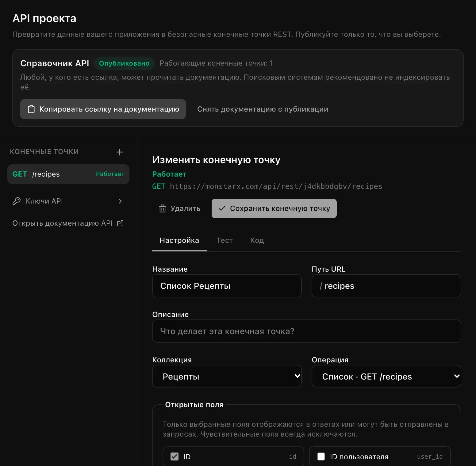Viewport: 476px width, 466px height.
Task: Select the Настройка tab
Action: (x=179, y=240)
